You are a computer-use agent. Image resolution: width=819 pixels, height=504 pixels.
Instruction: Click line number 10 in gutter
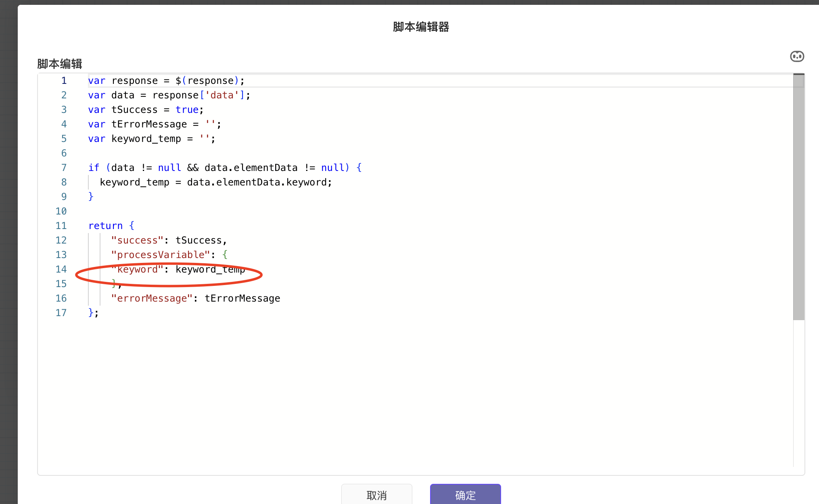click(x=61, y=211)
